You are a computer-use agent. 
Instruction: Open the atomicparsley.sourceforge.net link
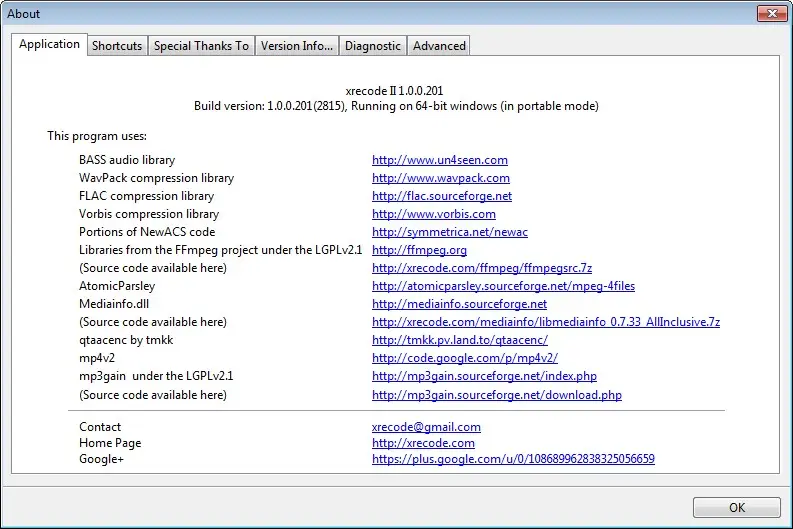tap(503, 286)
